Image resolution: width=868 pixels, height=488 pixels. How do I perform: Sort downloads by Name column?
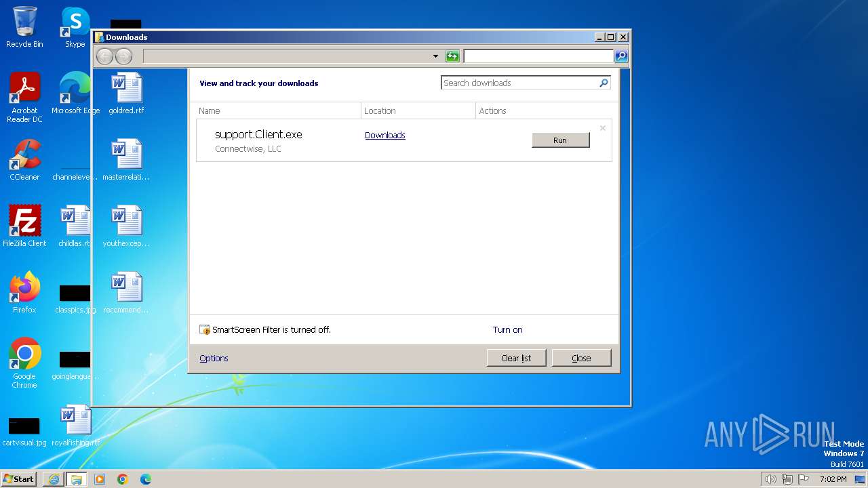(x=279, y=110)
